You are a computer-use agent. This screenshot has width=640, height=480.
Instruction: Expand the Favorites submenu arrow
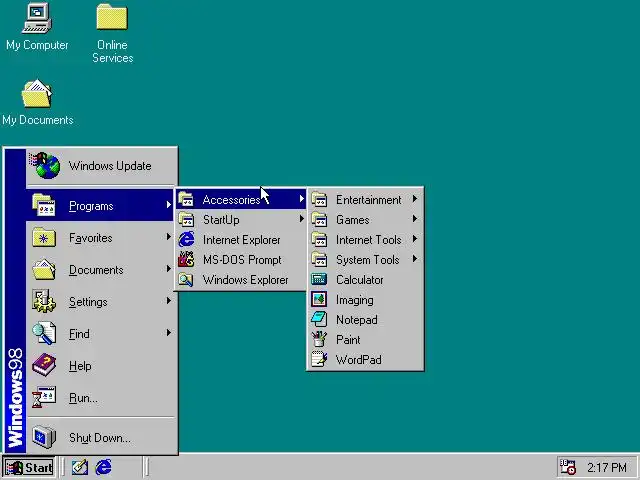point(169,237)
